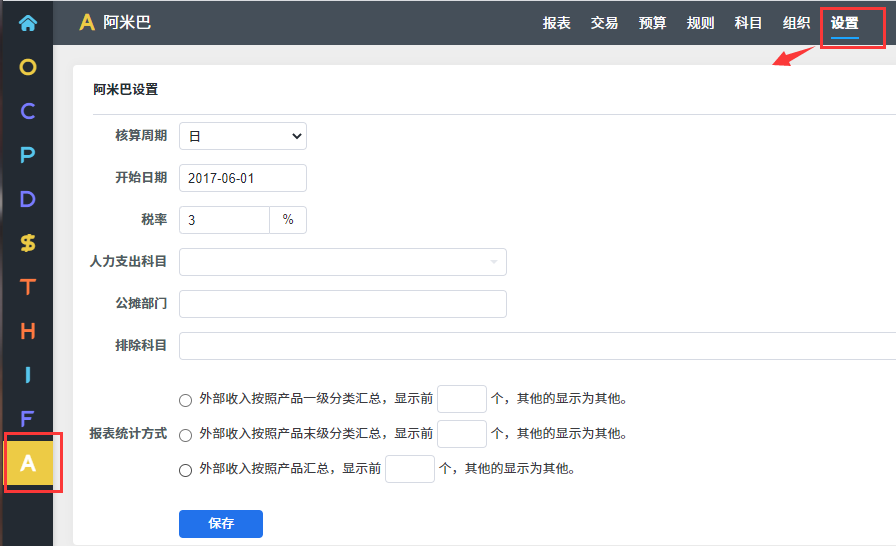Open the O module in sidebar
This screenshot has height=546, width=896.
tap(27, 67)
